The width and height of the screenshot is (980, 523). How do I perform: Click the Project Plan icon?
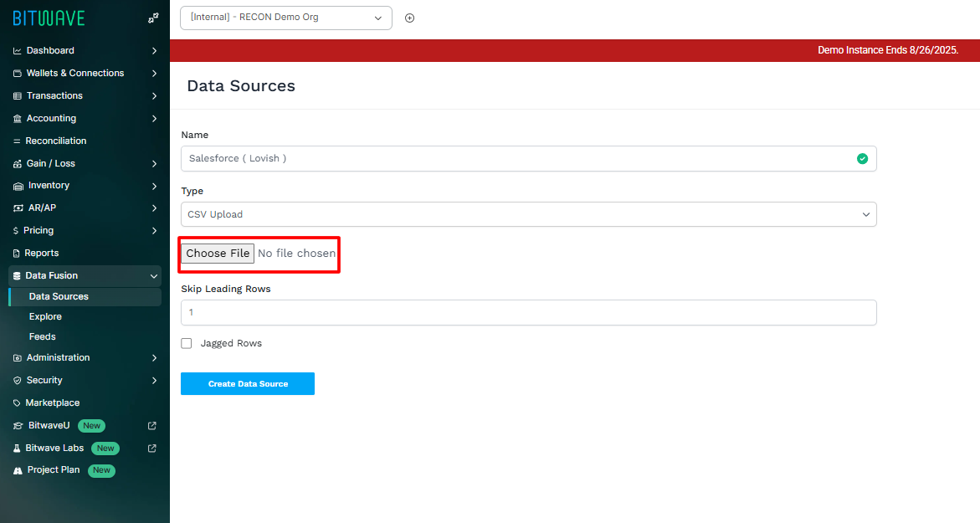18,470
